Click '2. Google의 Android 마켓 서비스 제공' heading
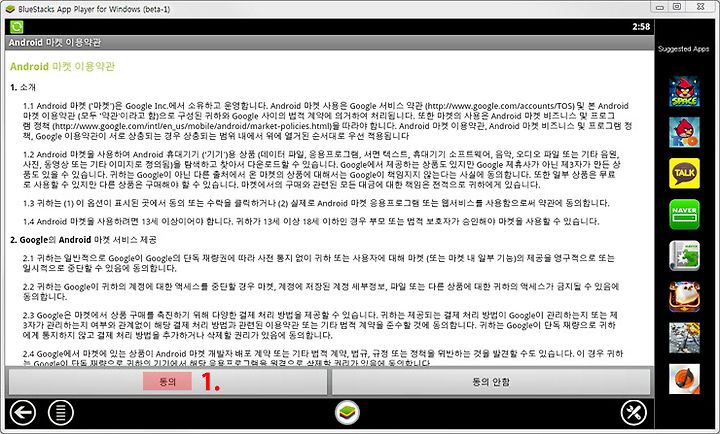720x434 pixels. point(83,240)
